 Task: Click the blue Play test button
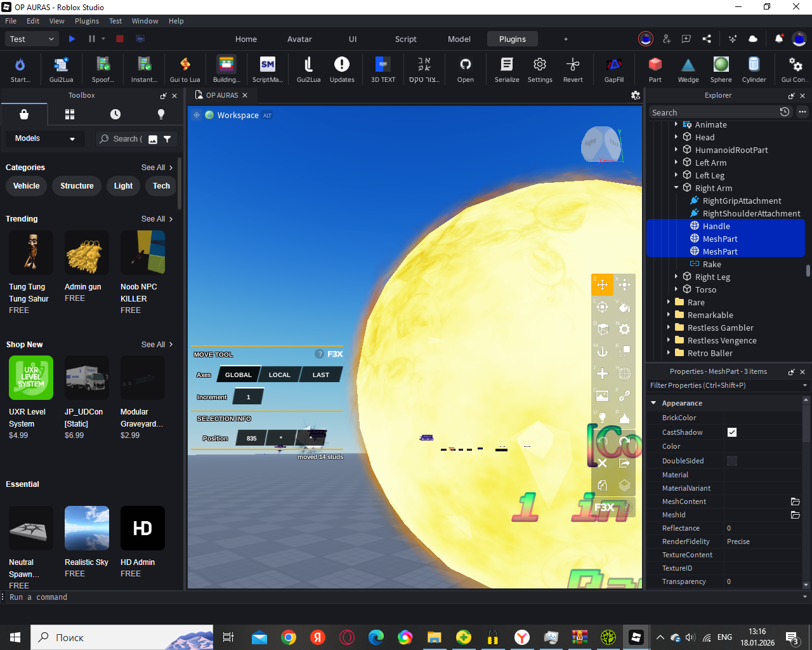tap(72, 39)
